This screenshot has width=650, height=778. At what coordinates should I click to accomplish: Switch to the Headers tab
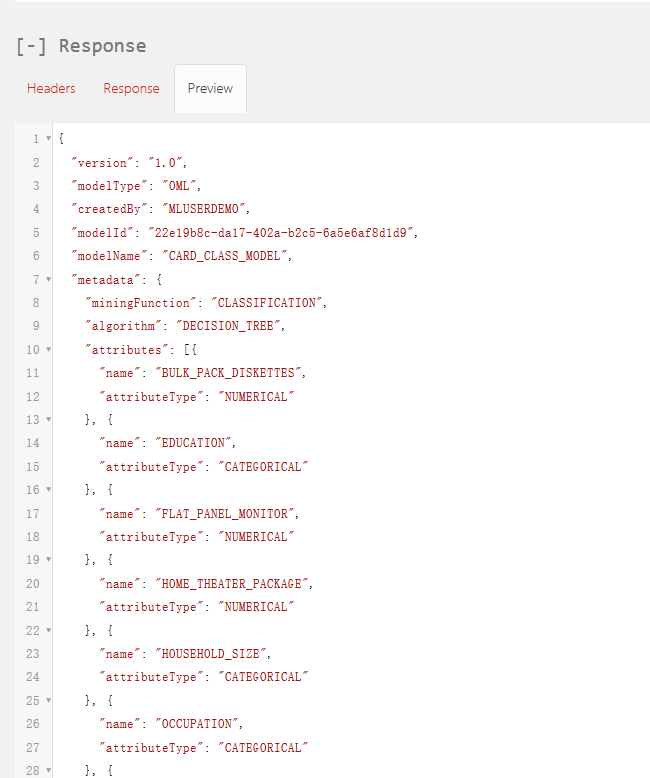tap(51, 88)
